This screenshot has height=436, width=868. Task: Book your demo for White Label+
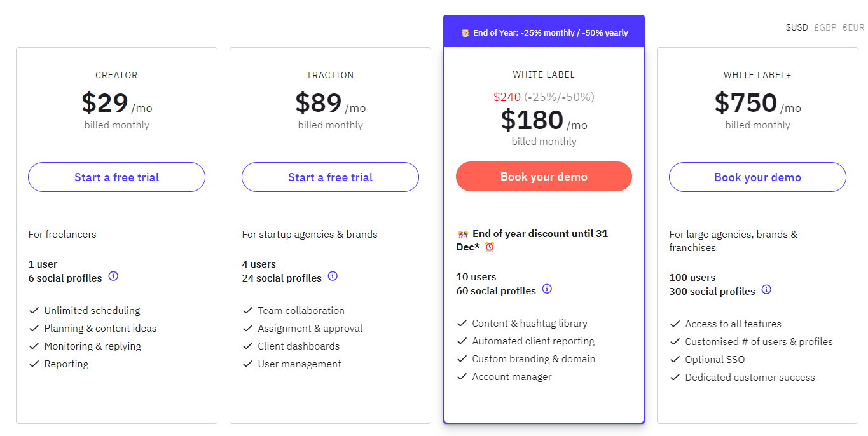[757, 177]
